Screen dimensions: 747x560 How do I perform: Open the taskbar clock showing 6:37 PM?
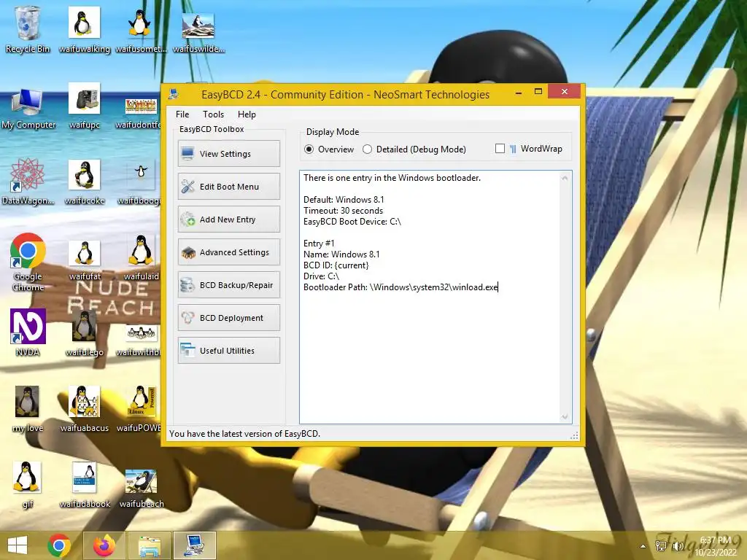pos(715,546)
